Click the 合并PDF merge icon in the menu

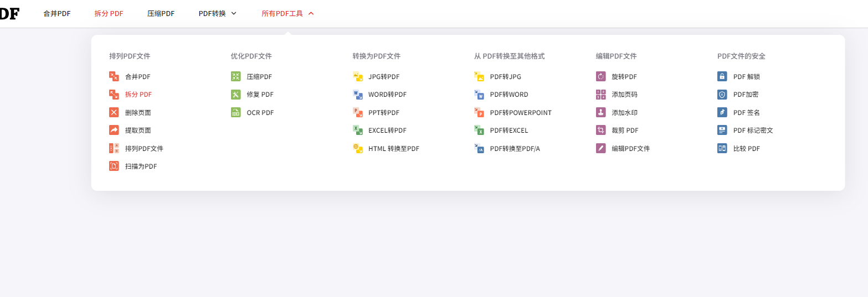click(x=114, y=77)
